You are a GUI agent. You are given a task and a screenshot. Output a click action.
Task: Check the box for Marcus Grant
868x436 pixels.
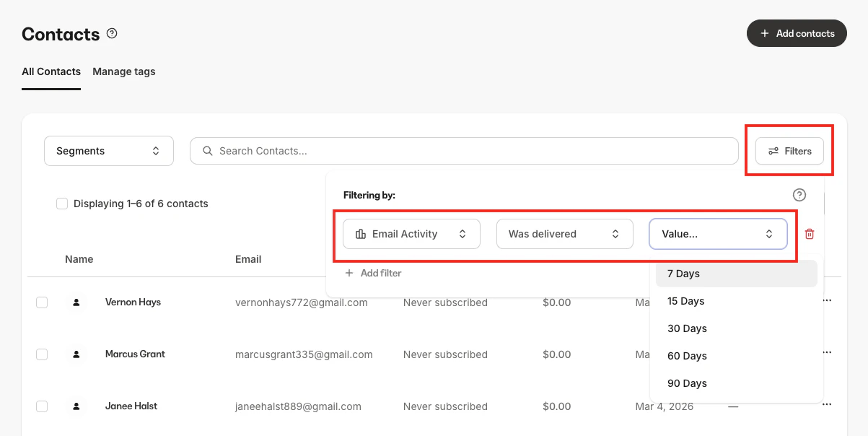pos(42,354)
